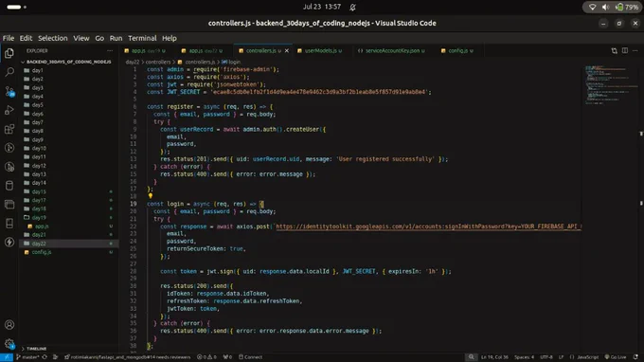Image resolution: width=644 pixels, height=362 pixels.
Task: Open the Run and Debug view
Action: [x=9, y=110]
